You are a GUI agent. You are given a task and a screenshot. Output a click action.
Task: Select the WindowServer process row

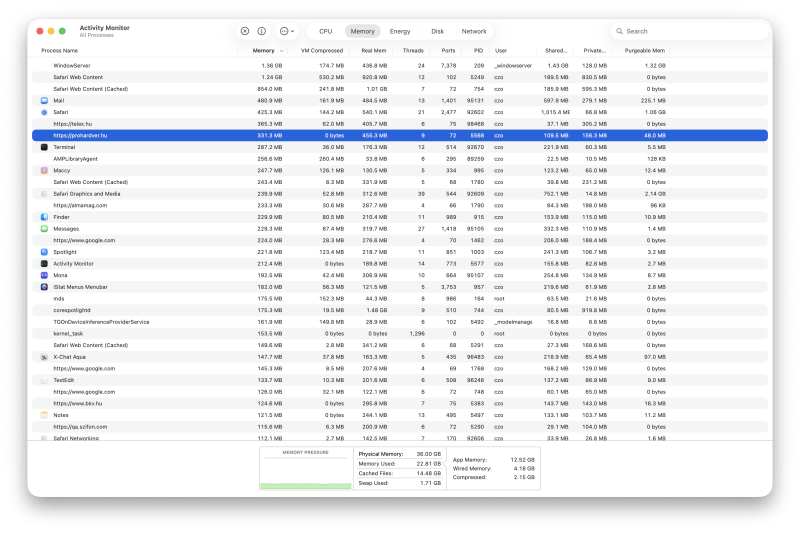tap(400, 65)
